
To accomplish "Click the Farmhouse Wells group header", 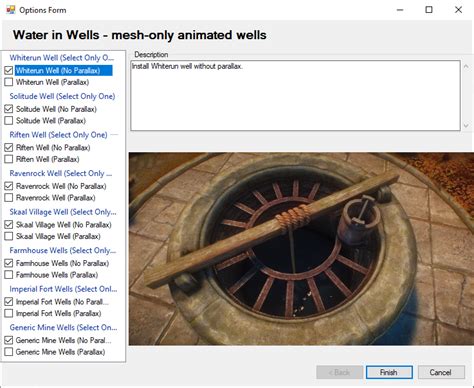I will coord(63,250).
